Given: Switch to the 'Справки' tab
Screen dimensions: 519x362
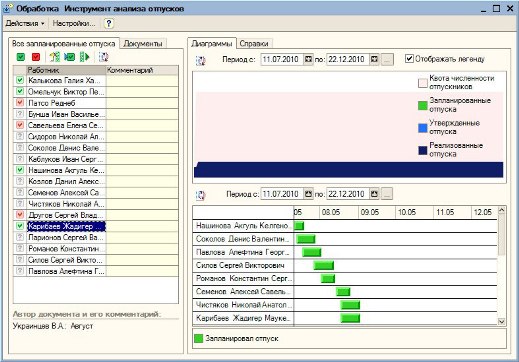Looking at the screenshot, I should click(254, 44).
